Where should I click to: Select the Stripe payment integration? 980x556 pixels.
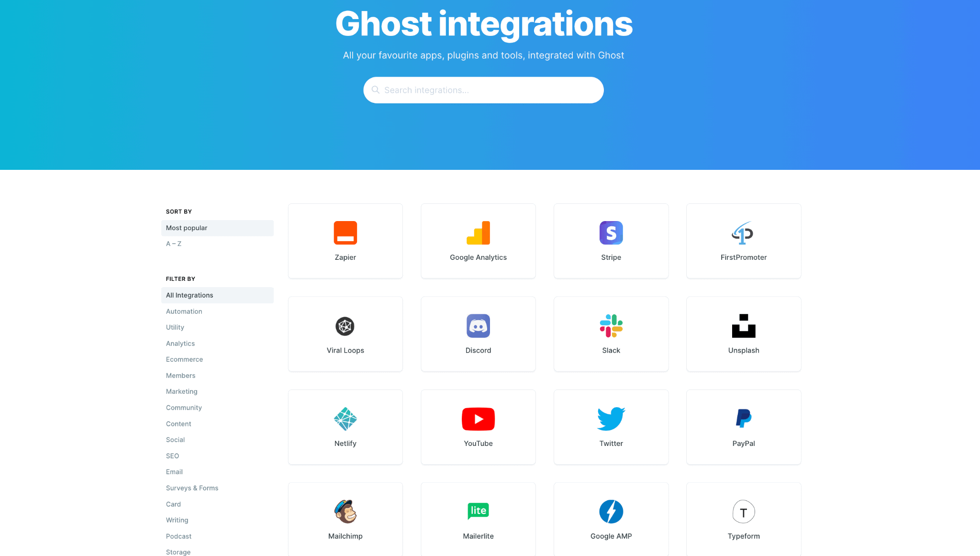(x=611, y=240)
